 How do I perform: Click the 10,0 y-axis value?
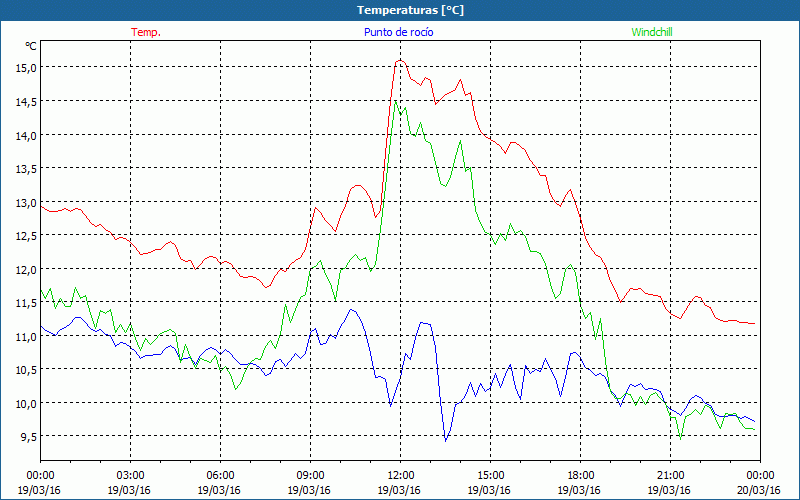27,403
